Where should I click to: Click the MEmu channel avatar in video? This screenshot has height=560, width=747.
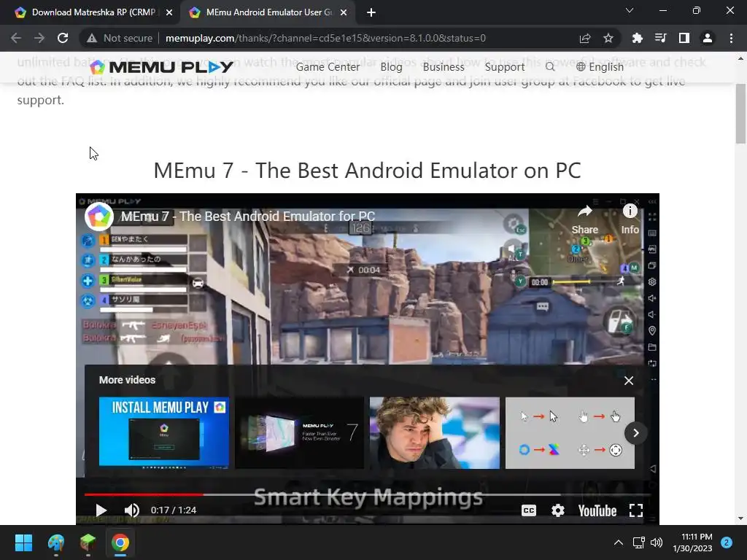click(98, 217)
